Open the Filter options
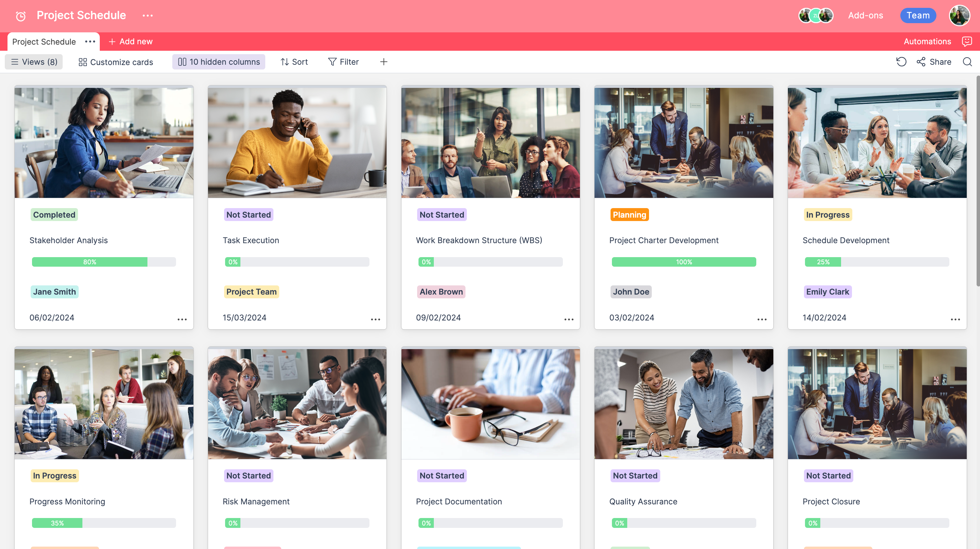980x549 pixels. [343, 62]
